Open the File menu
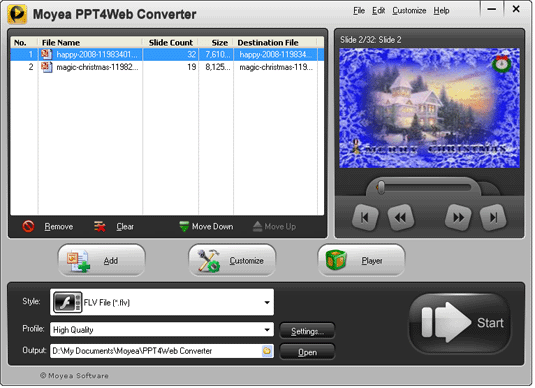 359,11
